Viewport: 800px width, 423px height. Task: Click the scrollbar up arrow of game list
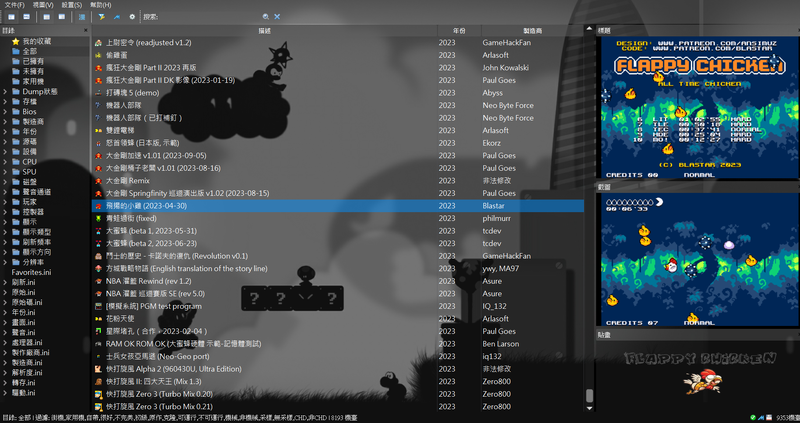589,29
